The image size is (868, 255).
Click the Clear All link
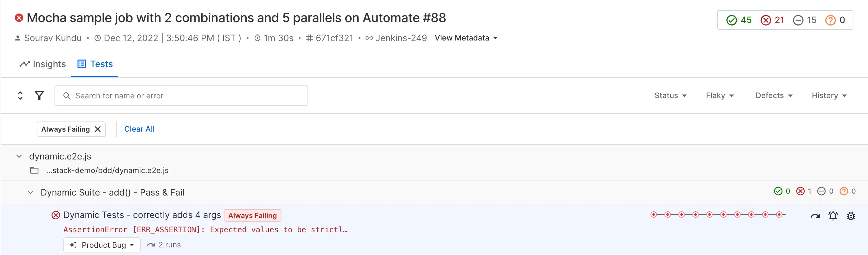pos(139,129)
